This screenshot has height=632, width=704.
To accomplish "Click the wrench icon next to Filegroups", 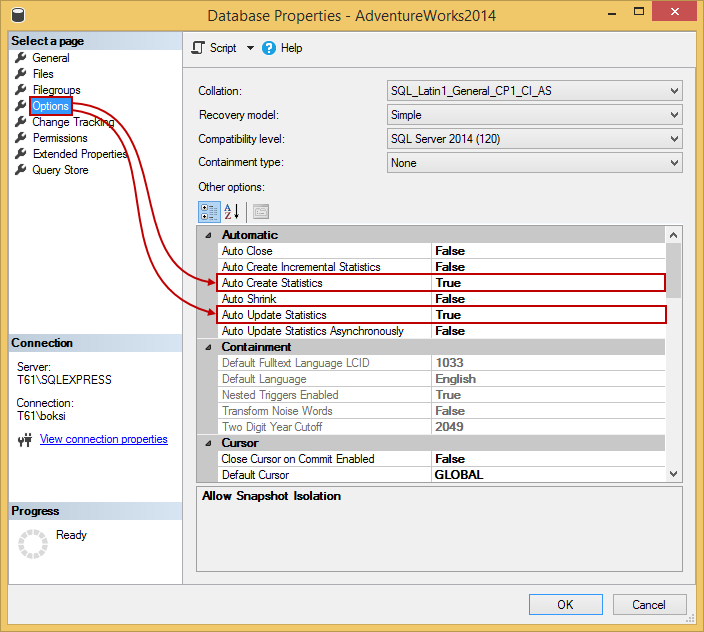I will click(21, 90).
